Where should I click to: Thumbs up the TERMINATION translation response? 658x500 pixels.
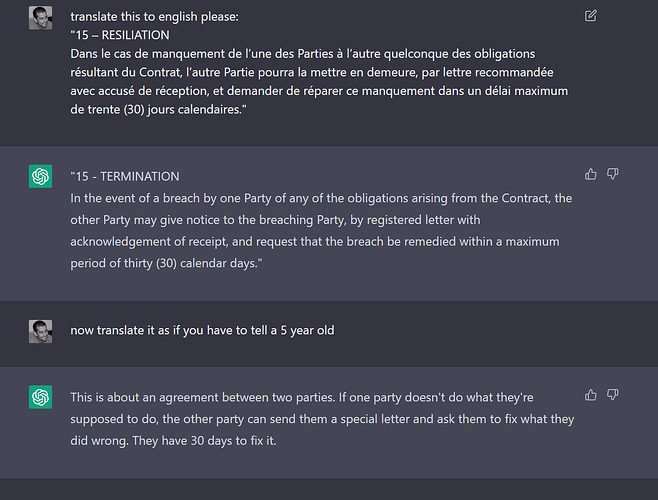point(590,174)
